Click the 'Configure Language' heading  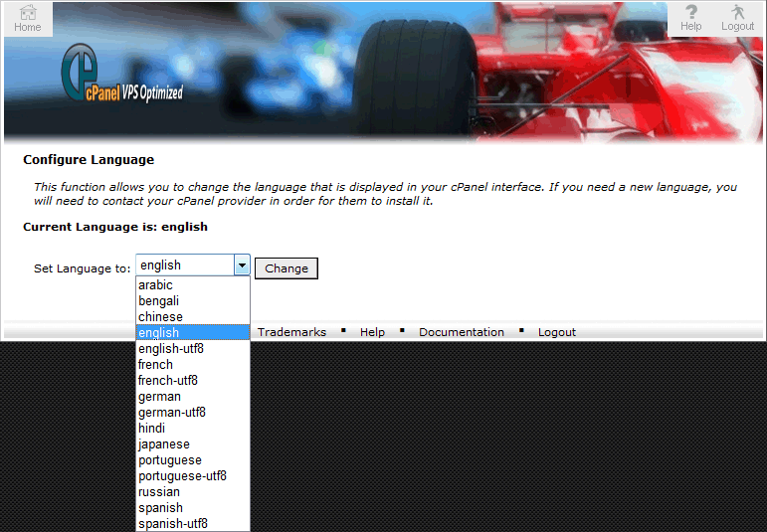(x=89, y=159)
